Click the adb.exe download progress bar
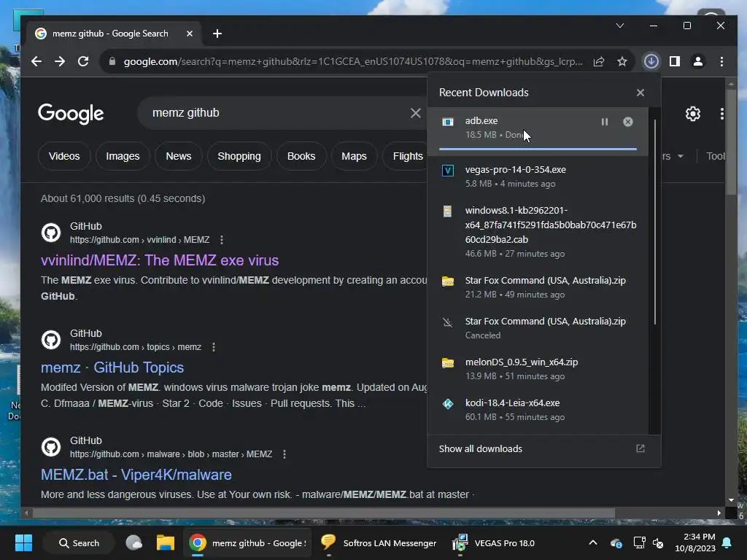 tap(538, 149)
